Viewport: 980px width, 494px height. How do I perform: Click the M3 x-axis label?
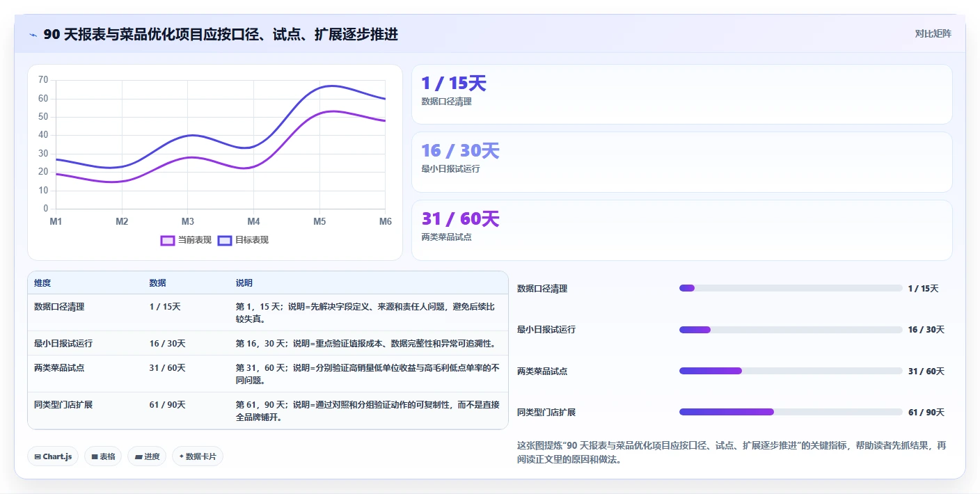(188, 221)
